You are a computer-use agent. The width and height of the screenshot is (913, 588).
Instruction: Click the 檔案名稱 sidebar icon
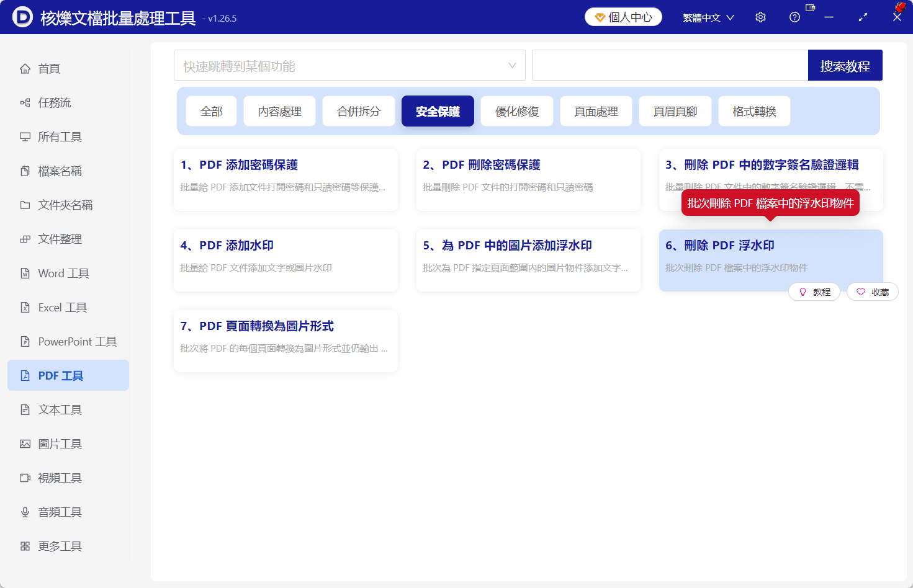click(x=25, y=171)
